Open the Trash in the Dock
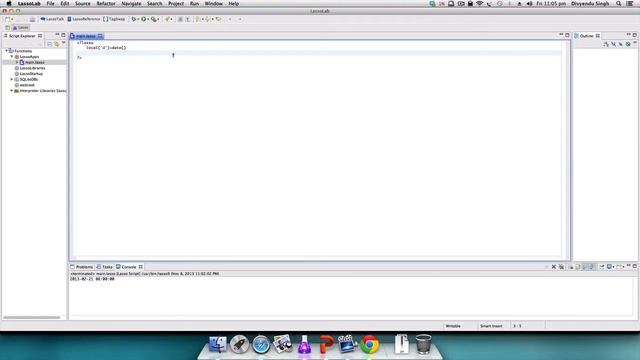This screenshot has height=360, width=640. tap(423, 344)
